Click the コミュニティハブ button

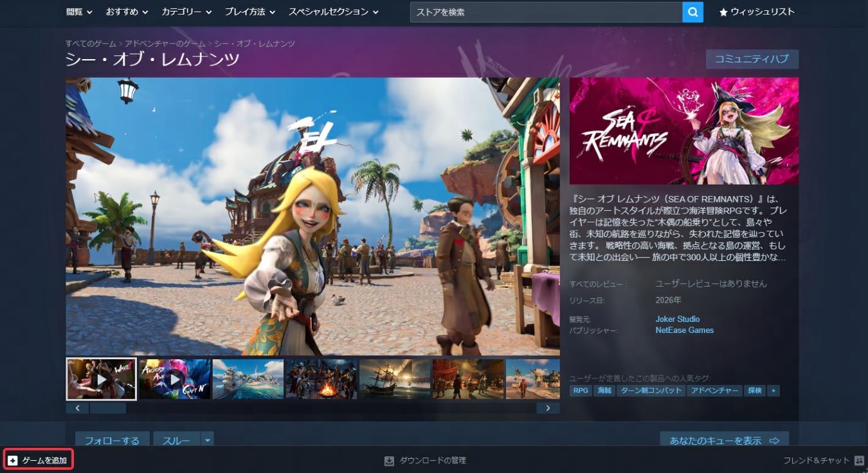[x=752, y=59]
